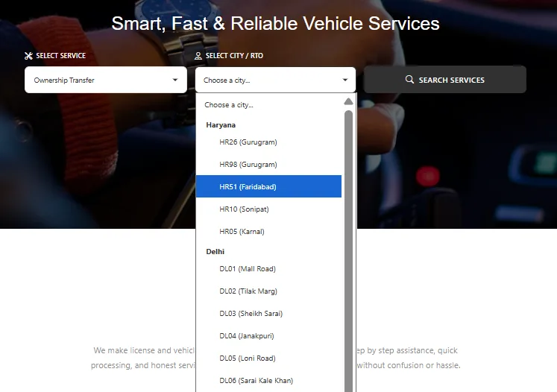557x392 pixels.
Task: Click the SELECT CITY / RTO label
Action: [234, 56]
